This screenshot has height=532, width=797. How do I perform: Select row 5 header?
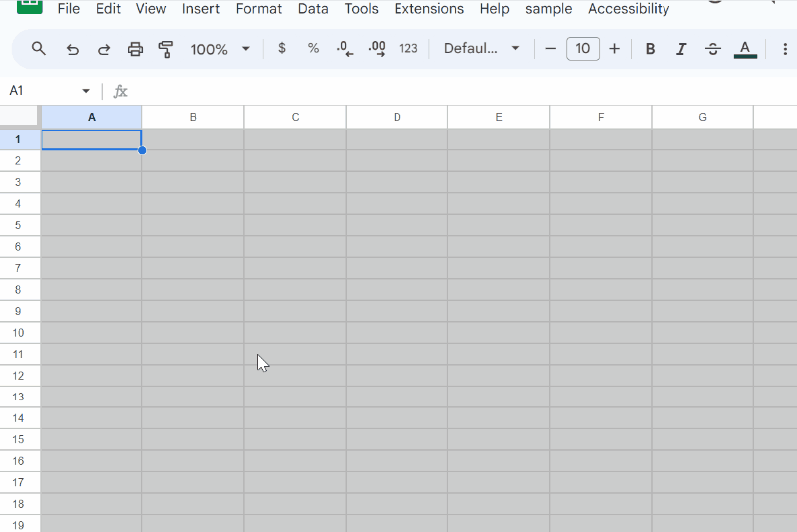[x=20, y=225]
